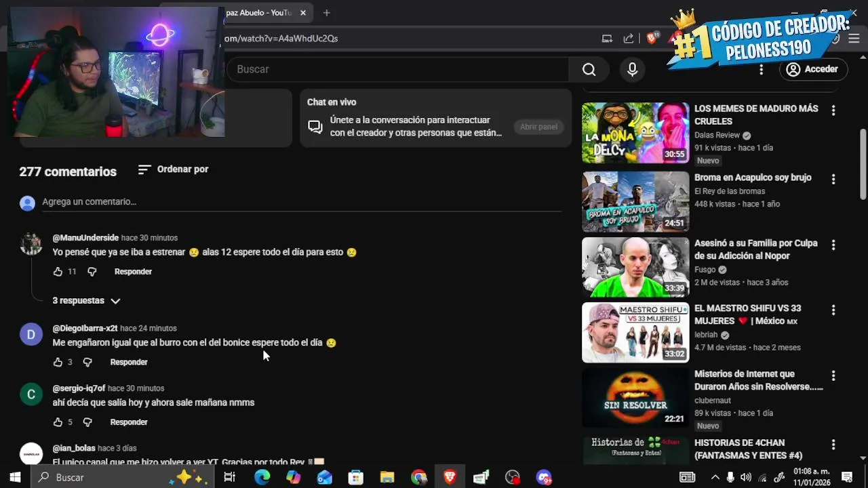
Task: Dislike the @ManuUnderside comment
Action: [92, 272]
